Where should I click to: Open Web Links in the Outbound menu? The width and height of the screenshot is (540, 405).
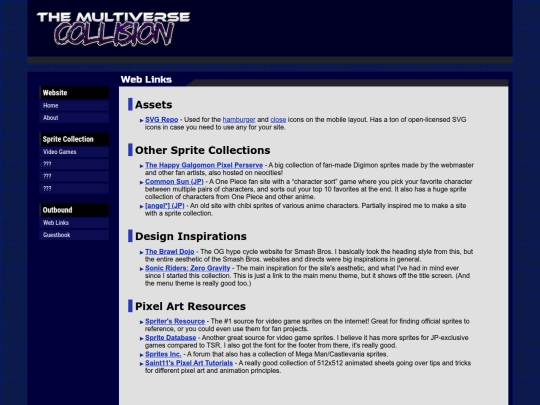(74, 223)
